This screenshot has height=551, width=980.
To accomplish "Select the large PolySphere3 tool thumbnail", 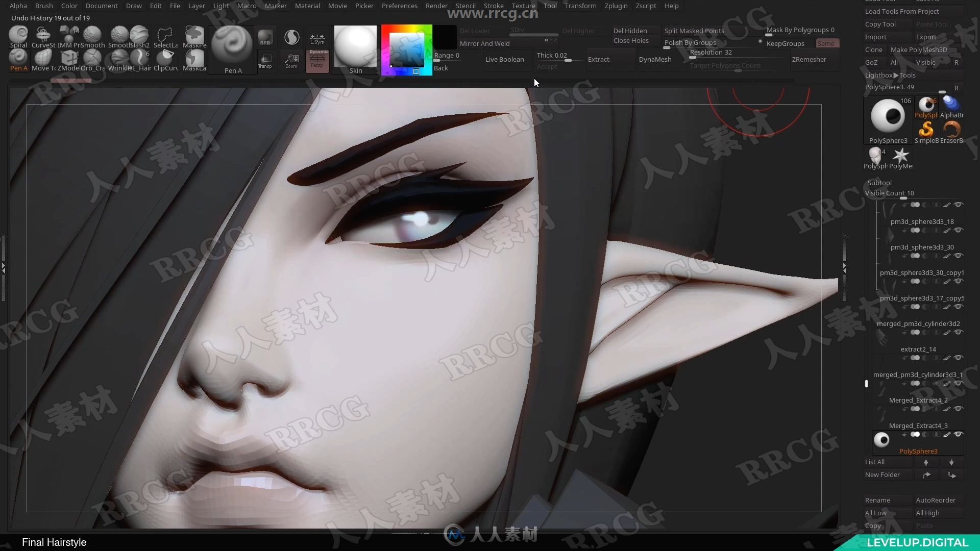I will click(x=888, y=120).
